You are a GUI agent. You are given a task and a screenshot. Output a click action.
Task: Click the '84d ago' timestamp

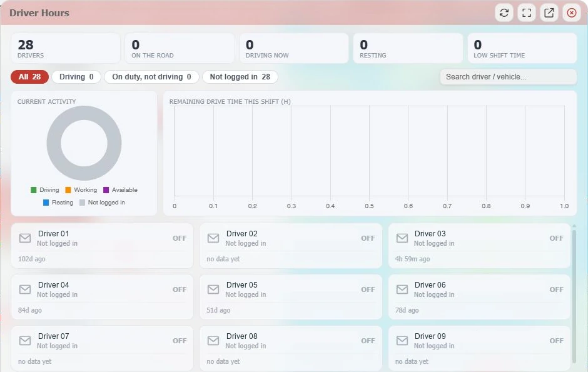[30, 310]
